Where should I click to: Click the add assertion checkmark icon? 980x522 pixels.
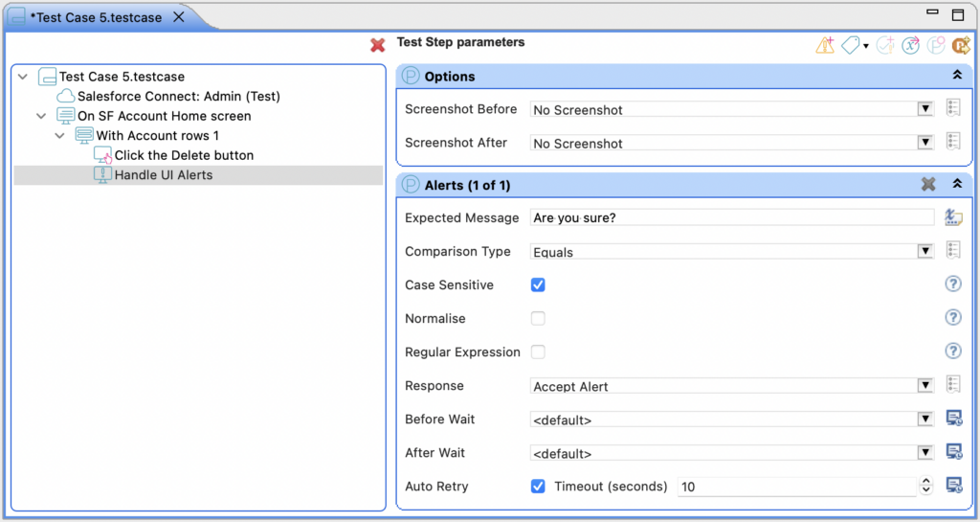coord(885,45)
